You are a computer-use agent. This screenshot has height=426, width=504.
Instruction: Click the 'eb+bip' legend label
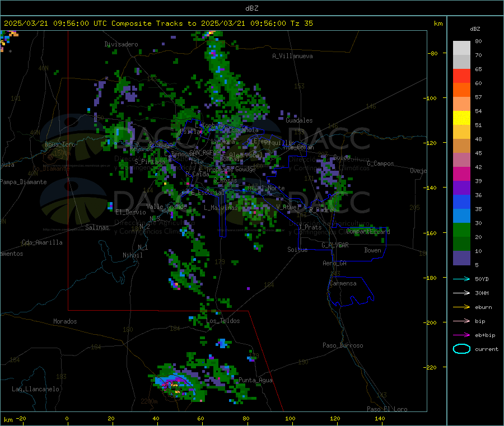485,335
